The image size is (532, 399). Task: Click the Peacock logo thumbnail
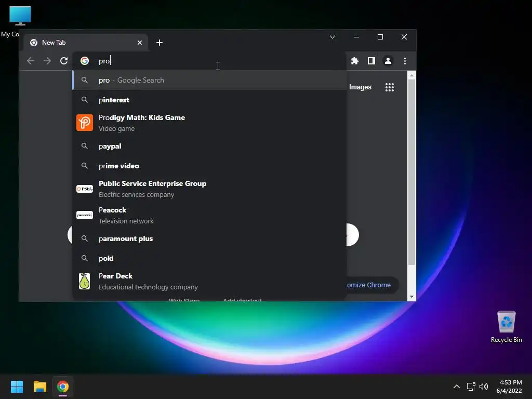(85, 215)
